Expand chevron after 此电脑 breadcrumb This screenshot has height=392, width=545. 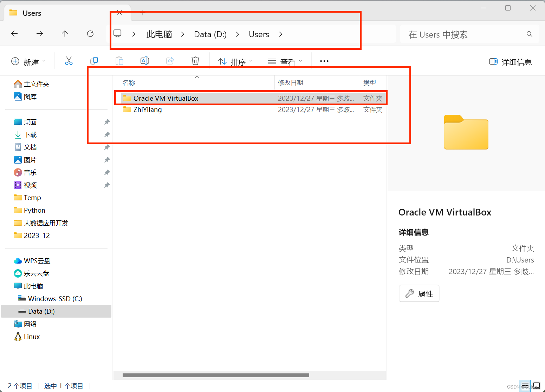pos(183,34)
